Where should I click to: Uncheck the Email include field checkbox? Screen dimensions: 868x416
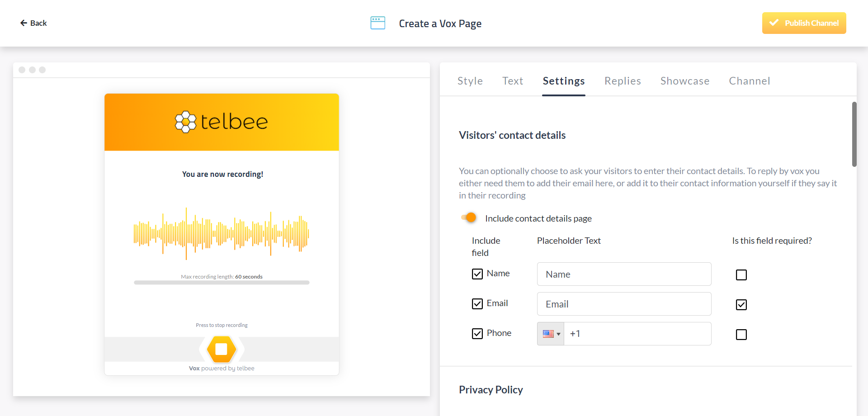point(477,304)
